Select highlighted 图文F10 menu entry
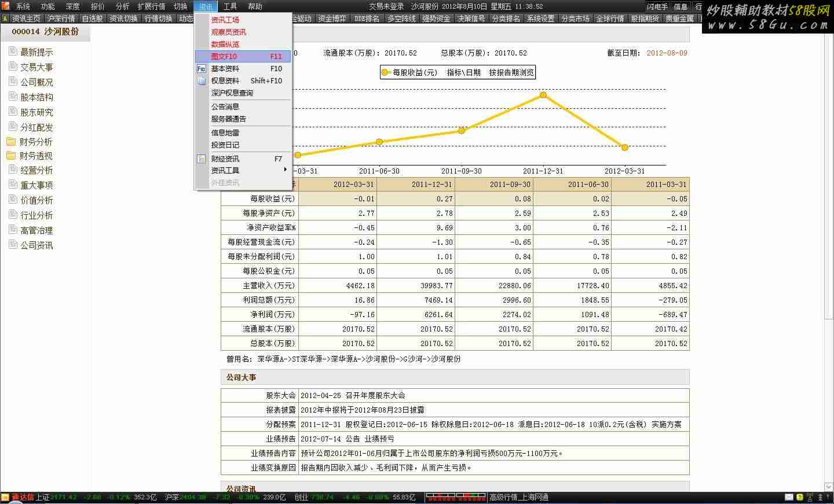Viewport: 834px width, 504px height. click(x=243, y=56)
